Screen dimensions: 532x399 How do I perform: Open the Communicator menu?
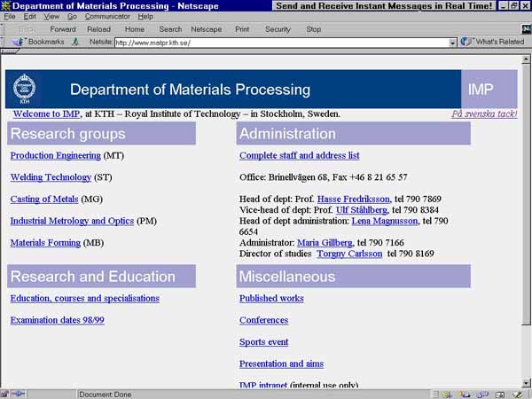click(107, 17)
